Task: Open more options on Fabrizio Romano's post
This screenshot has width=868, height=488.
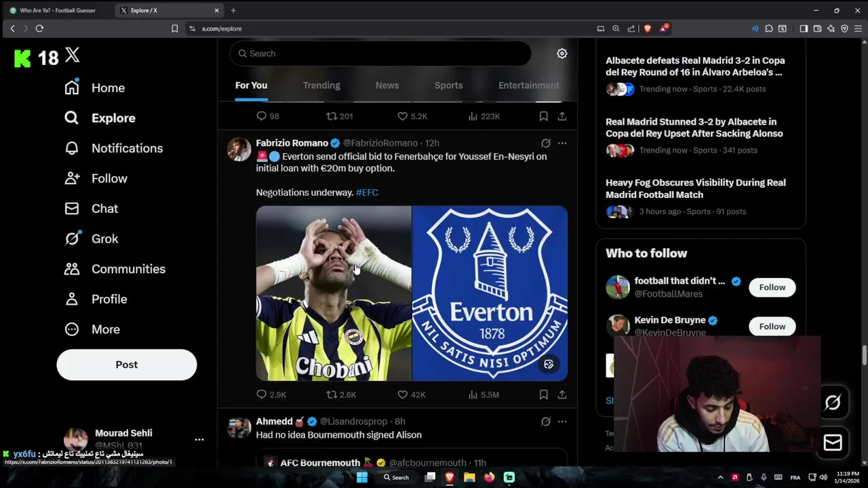Action: (562, 143)
